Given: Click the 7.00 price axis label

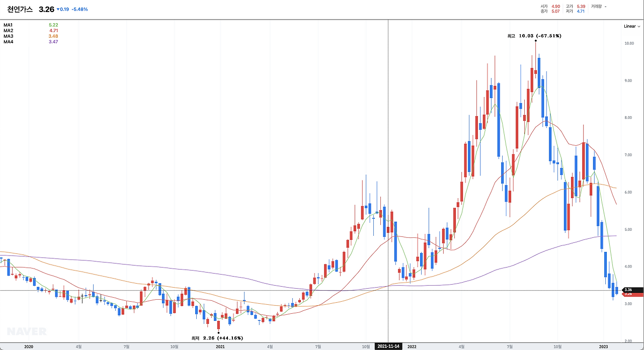Looking at the screenshot, I should (629, 155).
